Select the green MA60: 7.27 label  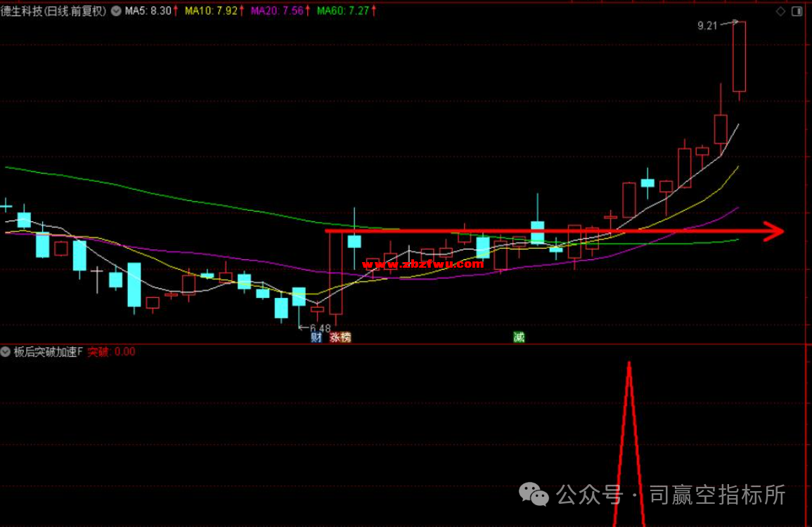coord(343,11)
